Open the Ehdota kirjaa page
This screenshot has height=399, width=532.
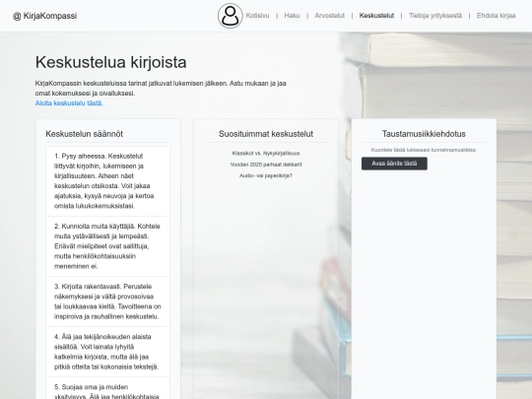(x=496, y=16)
